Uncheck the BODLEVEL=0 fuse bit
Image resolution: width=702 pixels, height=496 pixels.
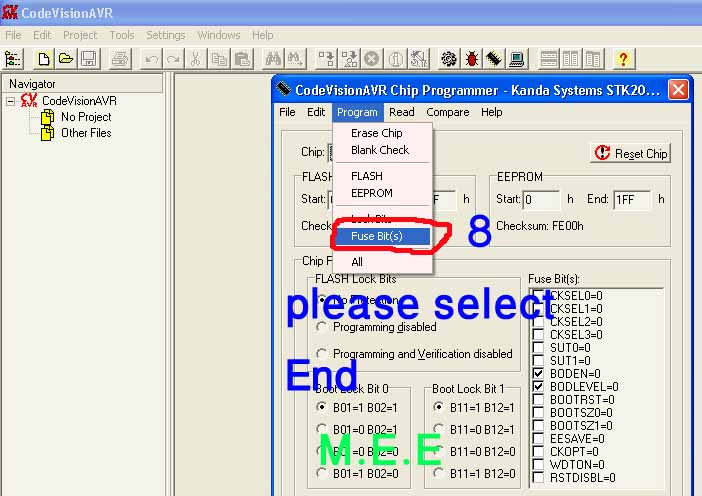coord(538,386)
